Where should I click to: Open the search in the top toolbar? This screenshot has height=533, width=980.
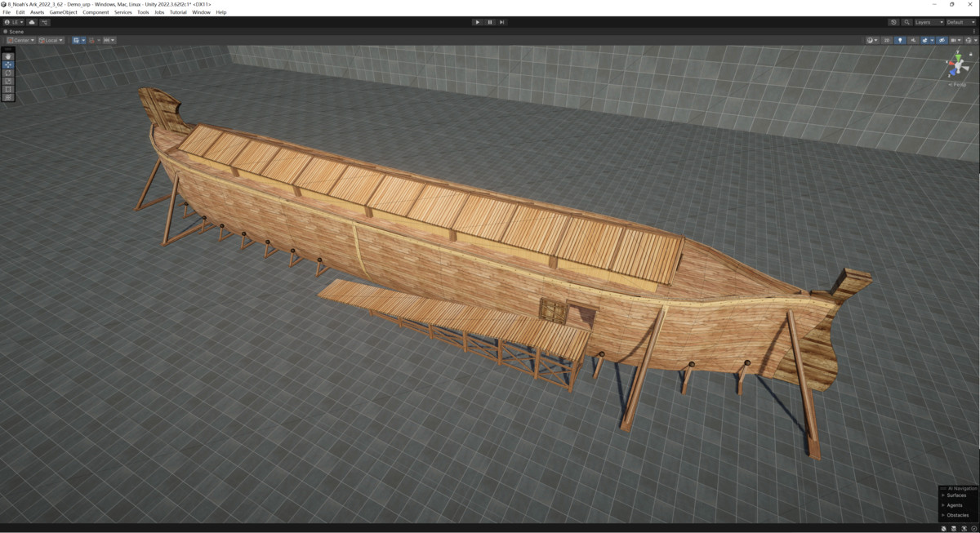tap(907, 22)
